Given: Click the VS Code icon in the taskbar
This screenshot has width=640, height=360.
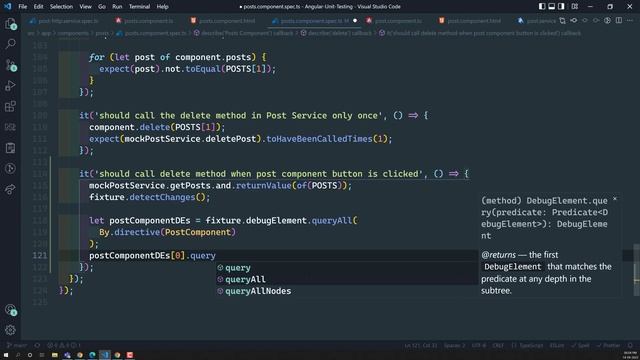Looking at the screenshot, I should [x=105, y=355].
